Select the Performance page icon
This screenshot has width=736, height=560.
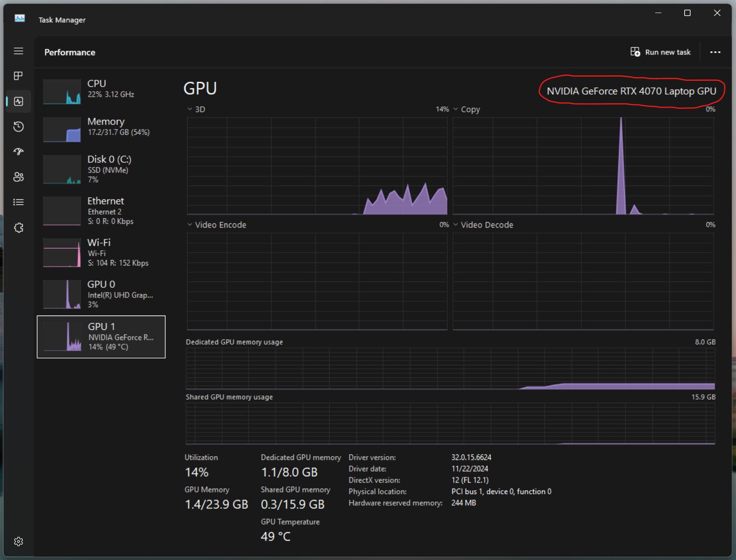point(19,101)
